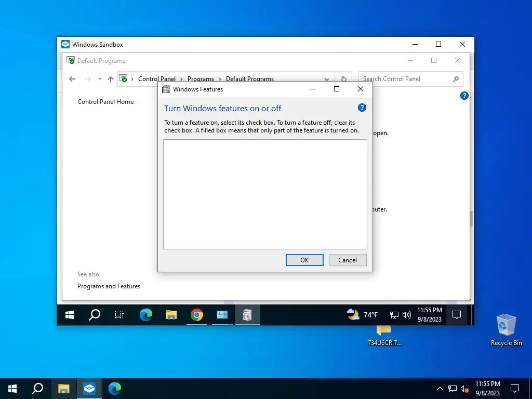The width and height of the screenshot is (532, 399).
Task: Open Task View in sandbox taskbar
Action: (x=119, y=315)
